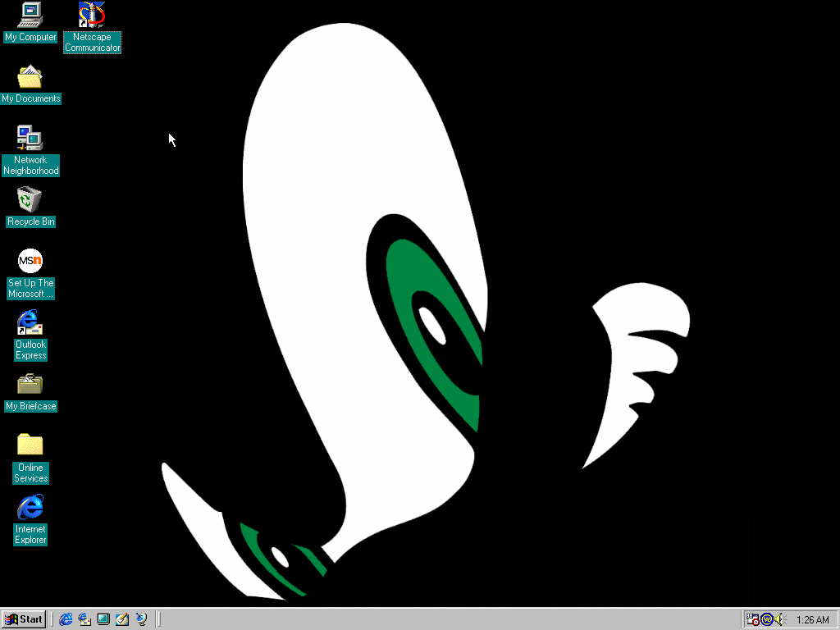Launch Outlook Express from Quick Launch bar
The image size is (840, 630).
[84, 619]
